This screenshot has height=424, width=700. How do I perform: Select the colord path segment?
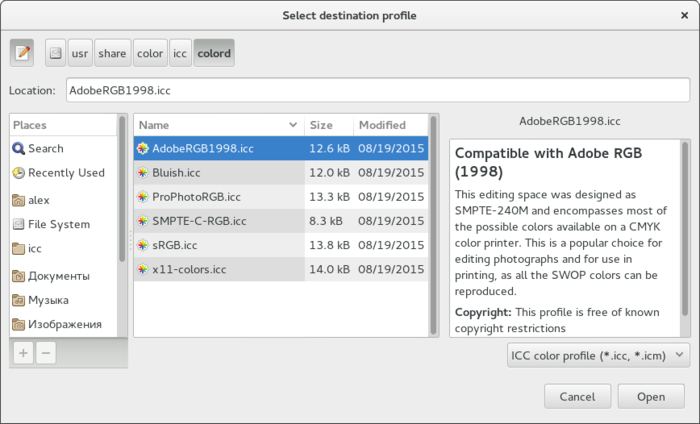(214, 53)
